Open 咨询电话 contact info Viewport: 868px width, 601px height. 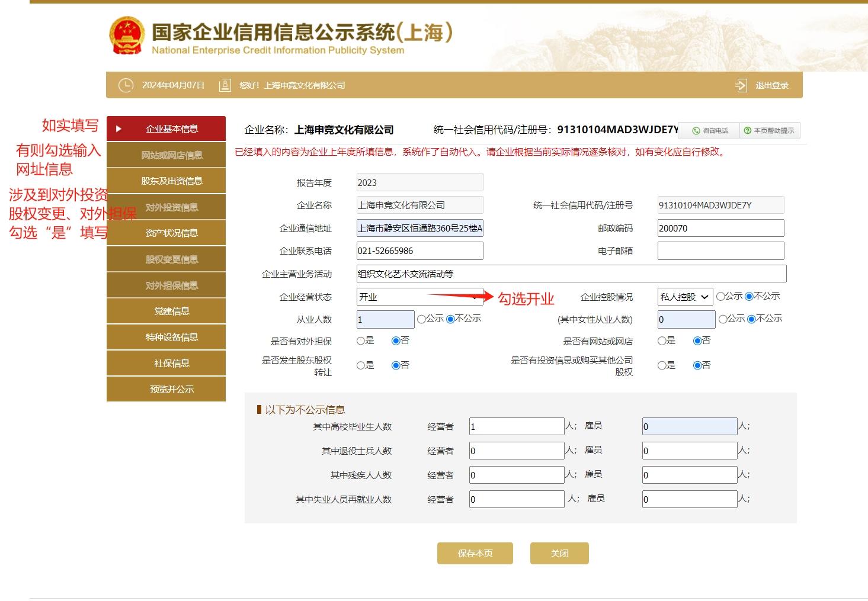[709, 131]
